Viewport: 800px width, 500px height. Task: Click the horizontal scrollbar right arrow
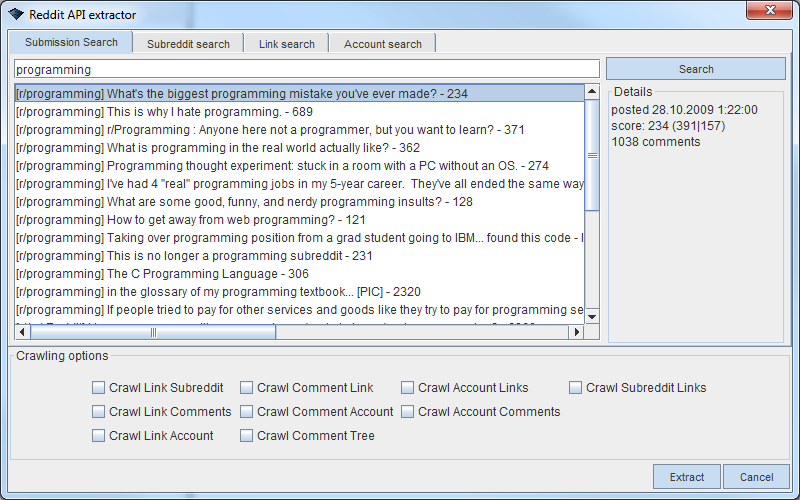click(x=575, y=332)
